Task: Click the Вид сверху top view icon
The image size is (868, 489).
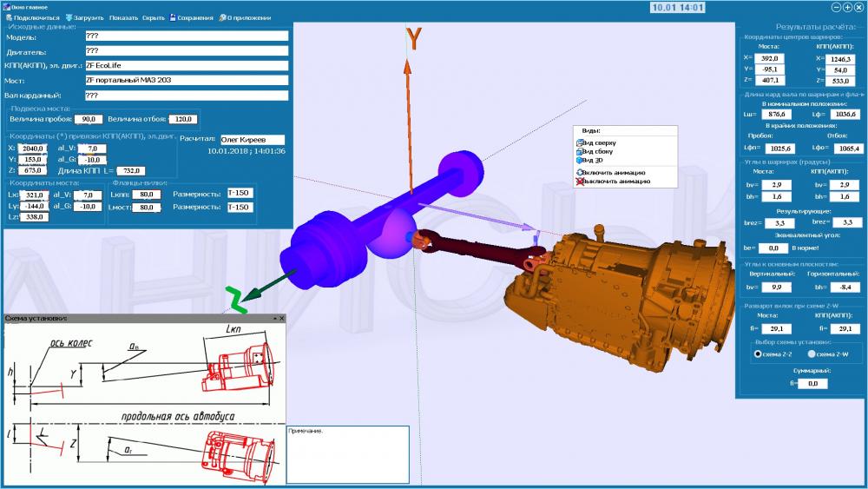Action: (x=580, y=143)
